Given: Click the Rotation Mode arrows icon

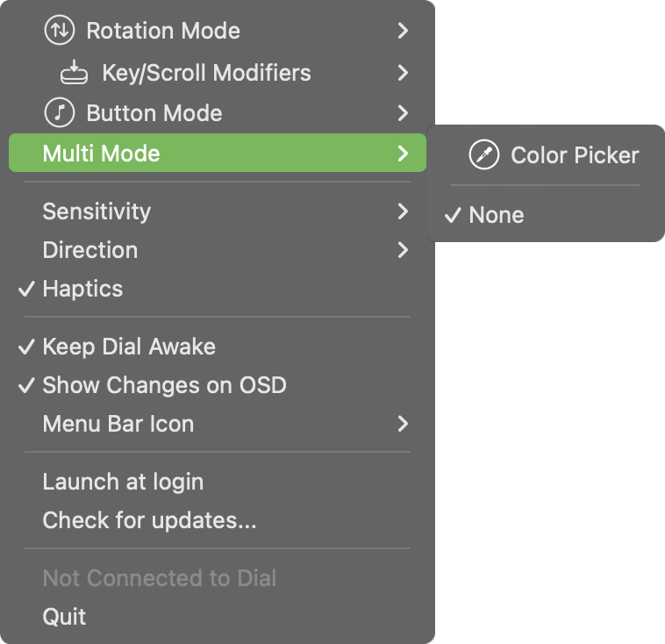Looking at the screenshot, I should coord(59,31).
